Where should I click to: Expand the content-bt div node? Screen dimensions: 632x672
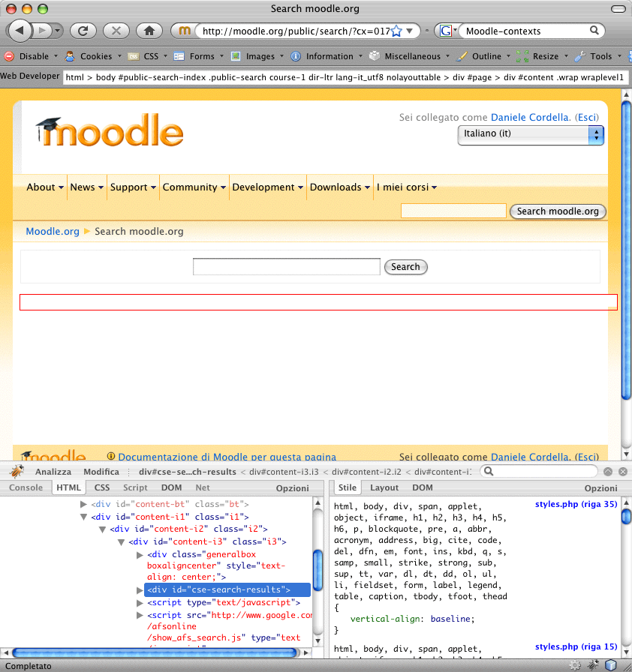tap(83, 504)
